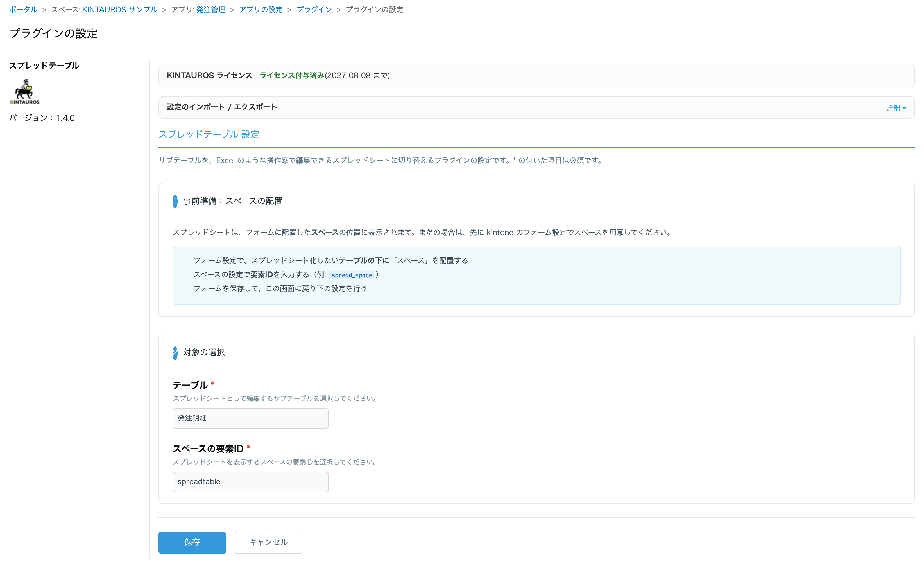Click the 対象の選択 section heading
This screenshot has width=924, height=572.
pyautogui.click(x=204, y=352)
